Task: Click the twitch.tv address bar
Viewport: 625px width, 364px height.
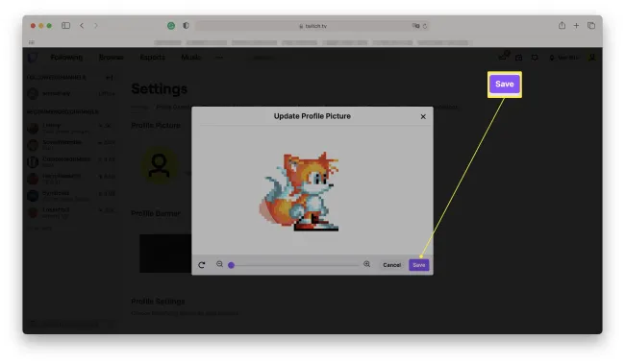Action: pos(312,26)
